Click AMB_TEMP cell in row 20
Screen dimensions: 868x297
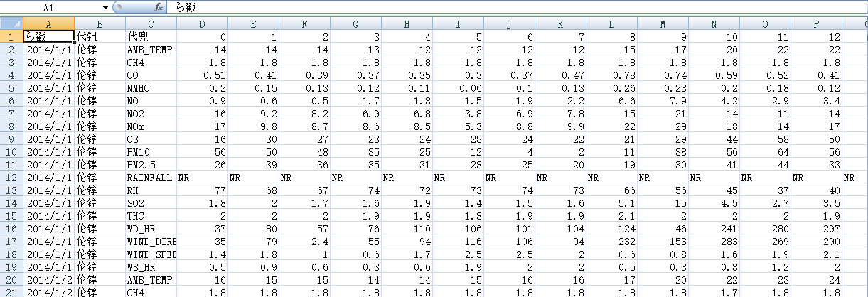click(151, 280)
